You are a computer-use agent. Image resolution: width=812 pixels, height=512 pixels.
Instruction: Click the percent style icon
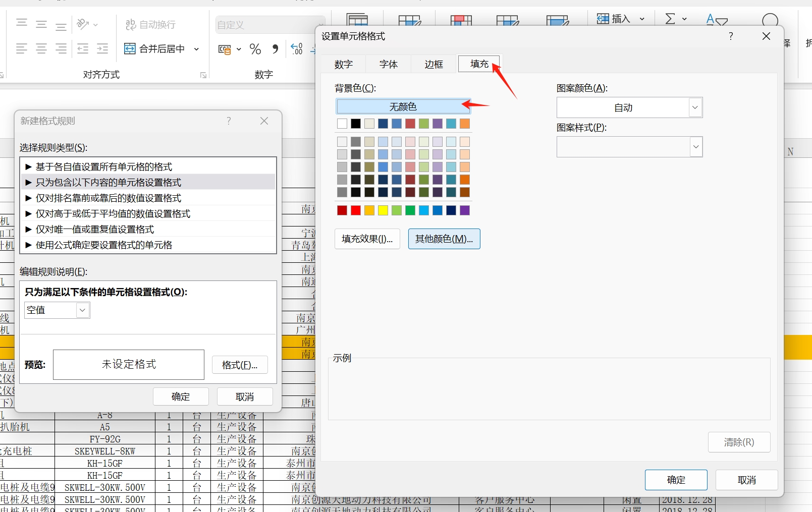point(255,49)
